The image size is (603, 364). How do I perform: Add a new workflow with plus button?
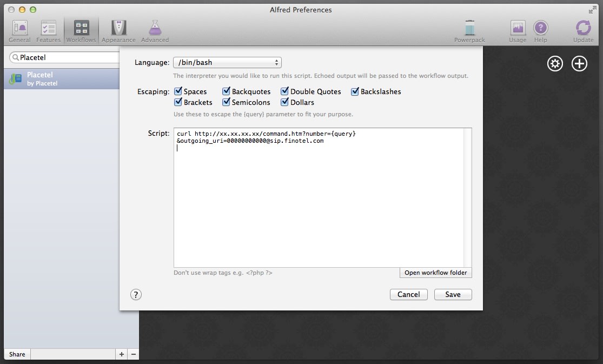coord(122,354)
